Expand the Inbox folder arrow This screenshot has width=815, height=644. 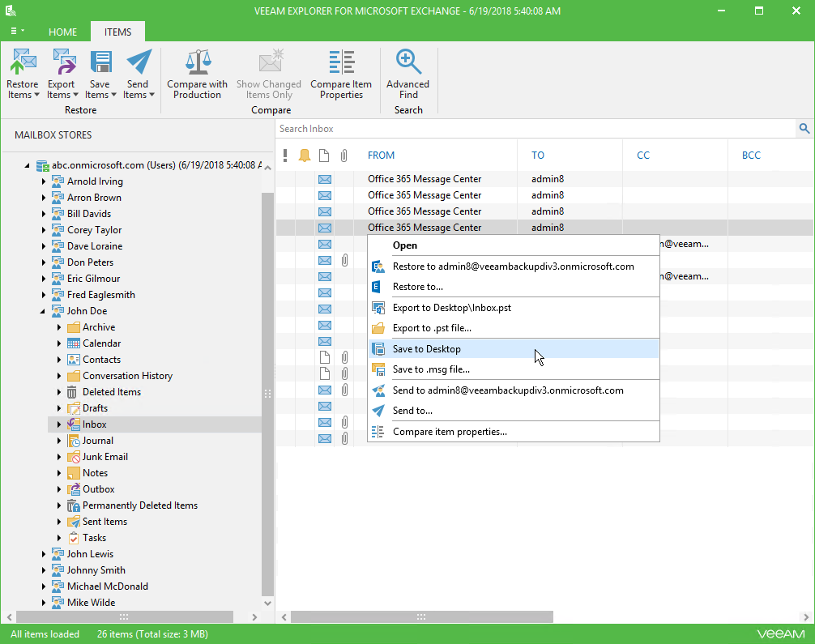[x=59, y=424]
